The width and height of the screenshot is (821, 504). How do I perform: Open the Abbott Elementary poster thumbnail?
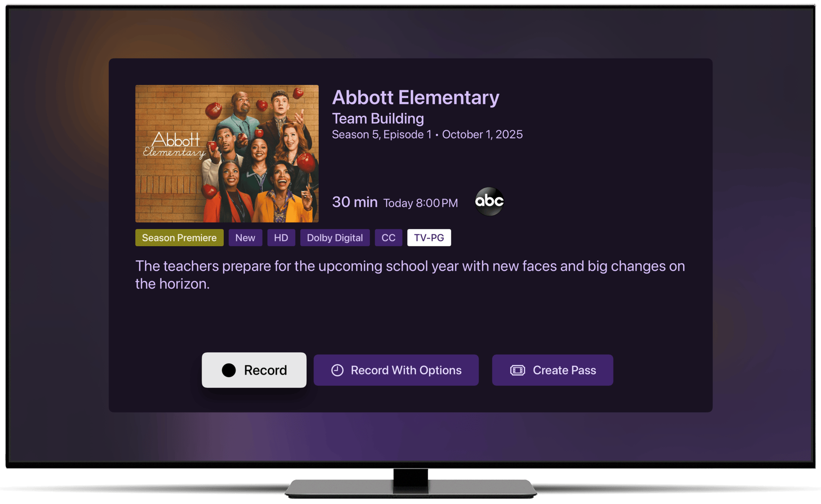pos(227,154)
